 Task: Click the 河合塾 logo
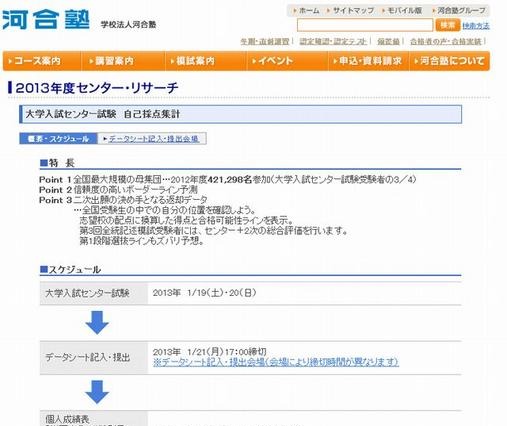click(46, 20)
